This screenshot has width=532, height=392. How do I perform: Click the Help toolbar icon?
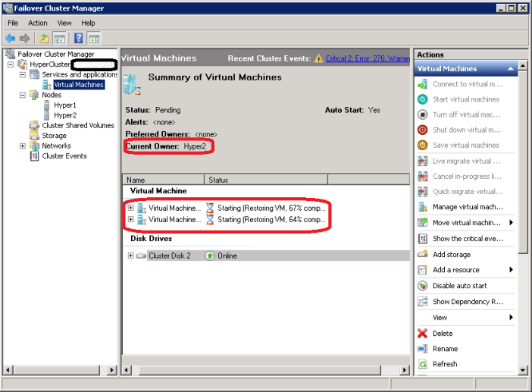78,38
